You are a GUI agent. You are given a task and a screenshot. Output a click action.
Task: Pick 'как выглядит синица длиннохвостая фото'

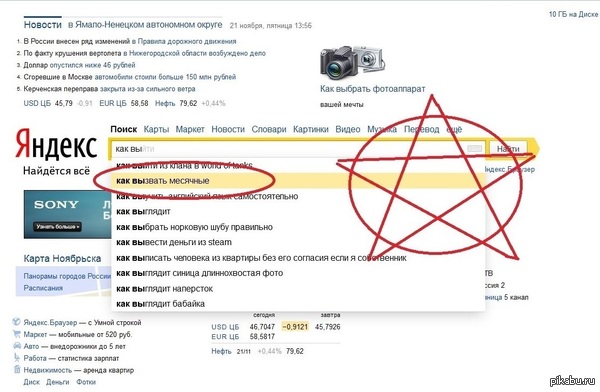(298, 273)
